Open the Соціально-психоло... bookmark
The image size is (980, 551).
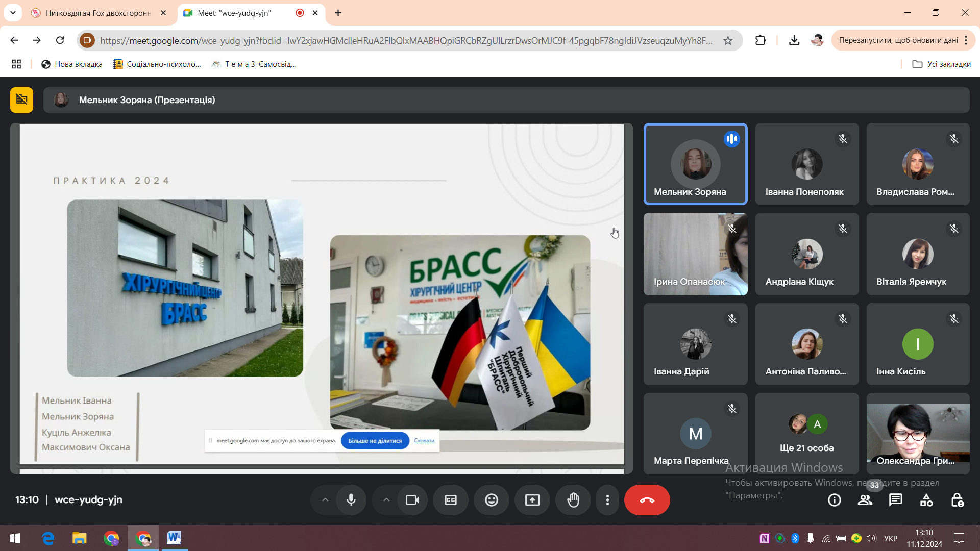tap(157, 64)
